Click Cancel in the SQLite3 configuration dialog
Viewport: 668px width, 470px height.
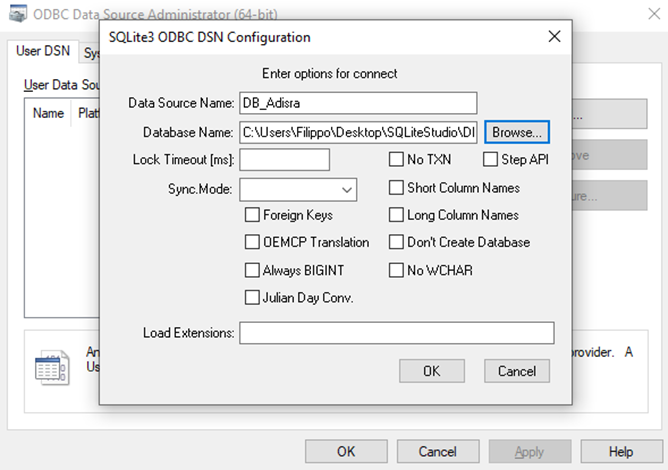[517, 371]
